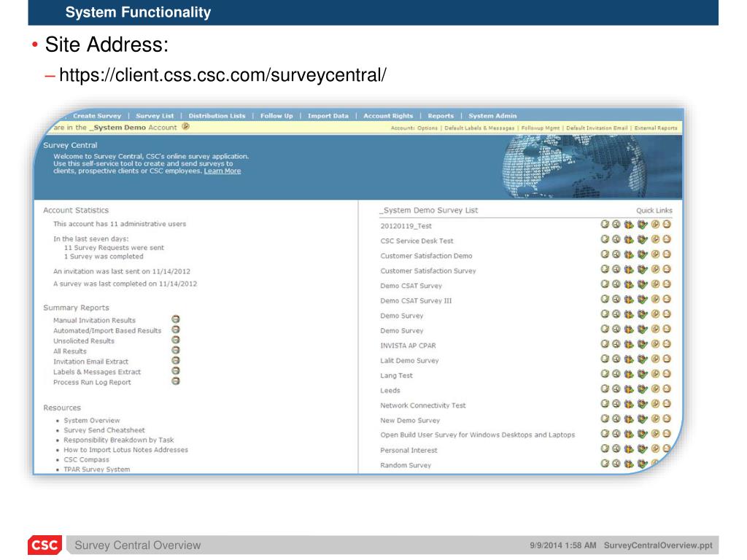Open the Follow Up menu
747x560 pixels.
click(x=276, y=116)
